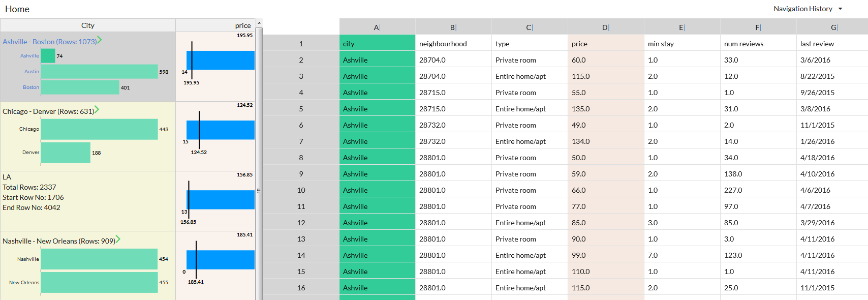Select the LA summary block
868x300 pixels.
88,193
